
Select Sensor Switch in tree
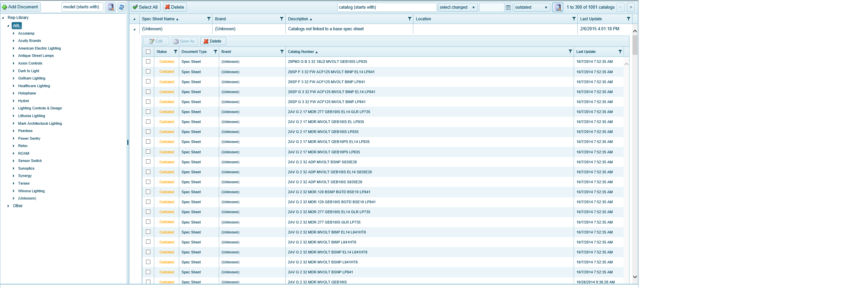point(30,161)
